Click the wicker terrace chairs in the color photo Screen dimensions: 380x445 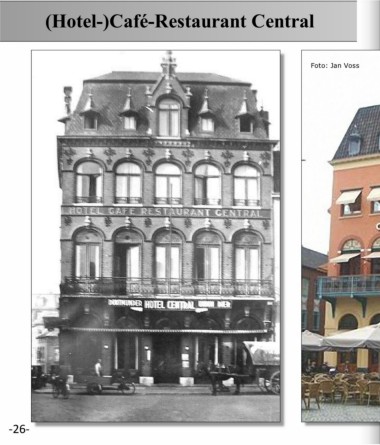tap(340, 389)
